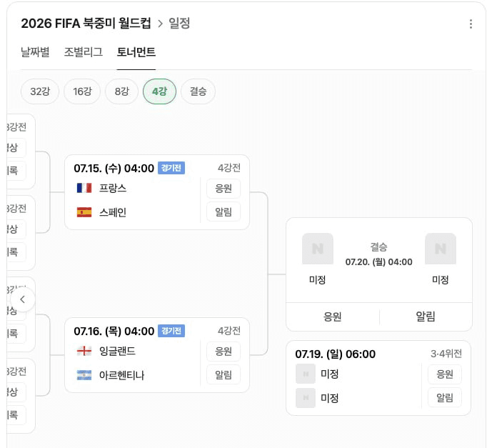Click the Argentina flag icon
The image size is (487, 448).
coord(84,375)
